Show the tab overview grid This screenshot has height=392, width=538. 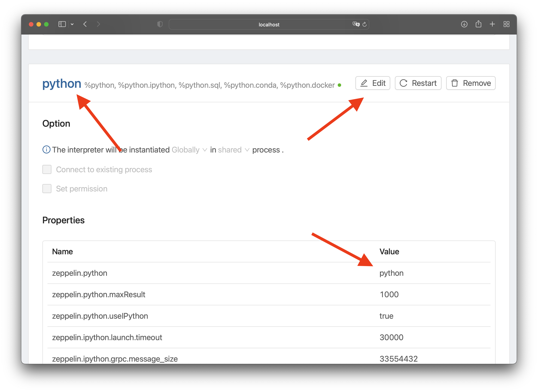pos(506,24)
